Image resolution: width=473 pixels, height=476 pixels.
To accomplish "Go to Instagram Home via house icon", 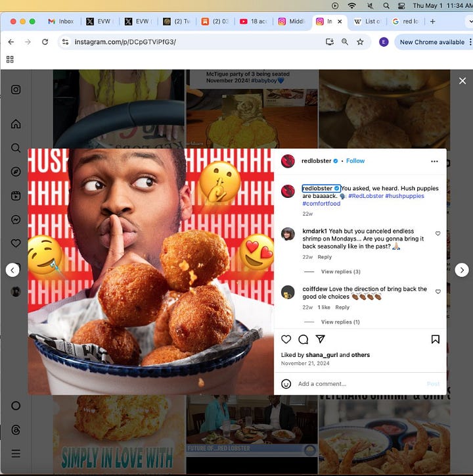I will click(x=16, y=124).
